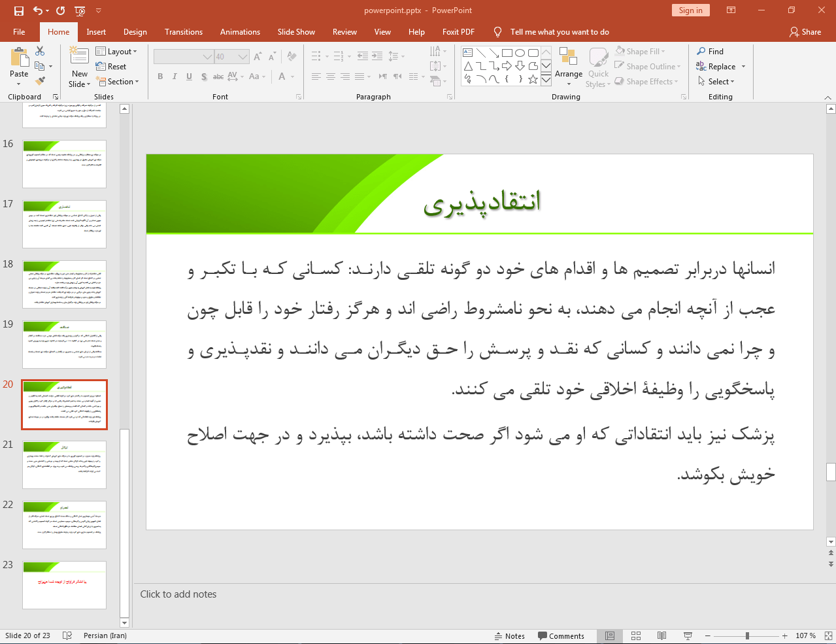Increase font size icon
836x644 pixels.
pos(258,57)
